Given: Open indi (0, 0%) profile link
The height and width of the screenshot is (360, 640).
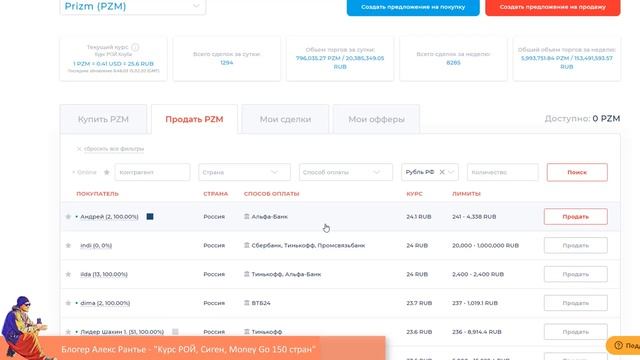Looking at the screenshot, I should click(x=96, y=246).
